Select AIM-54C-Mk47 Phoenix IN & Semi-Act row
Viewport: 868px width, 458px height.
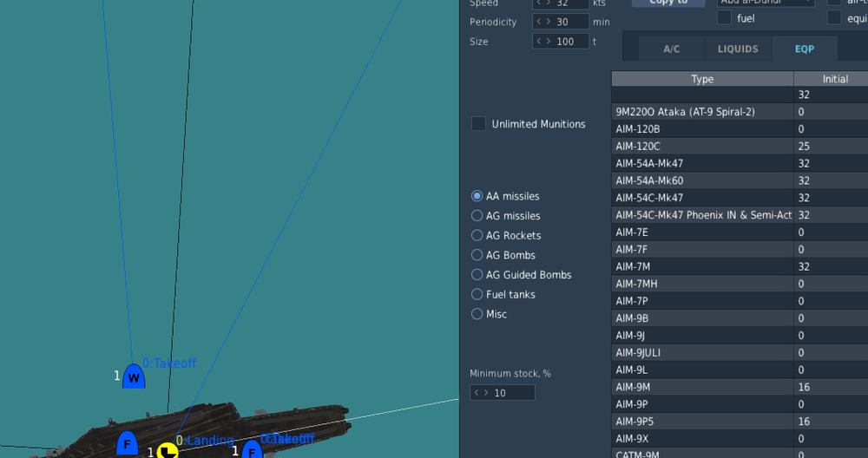740,214
